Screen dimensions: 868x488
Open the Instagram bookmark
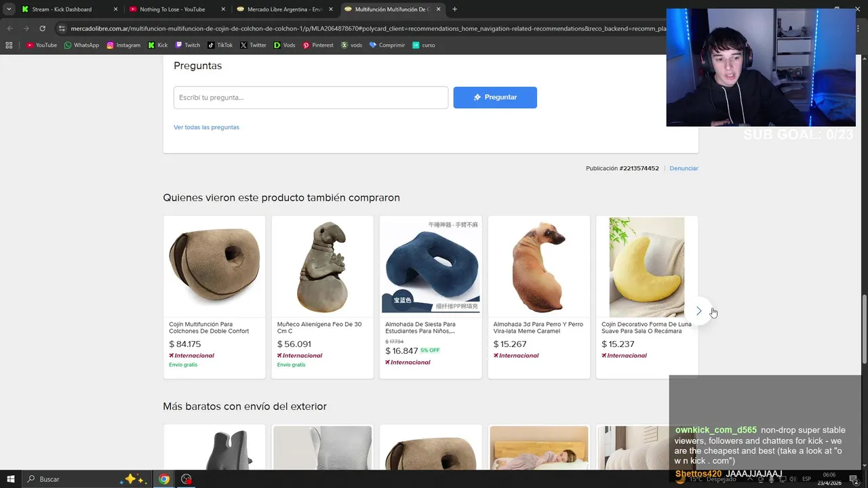coord(123,45)
